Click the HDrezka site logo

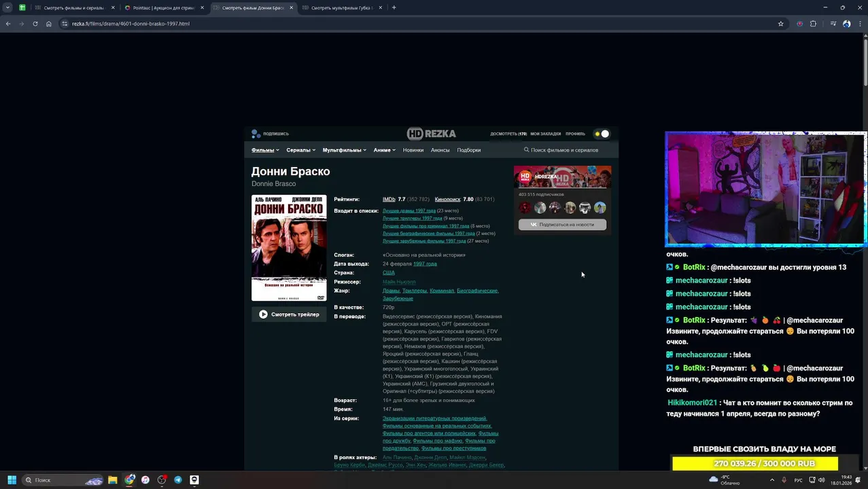(x=431, y=134)
